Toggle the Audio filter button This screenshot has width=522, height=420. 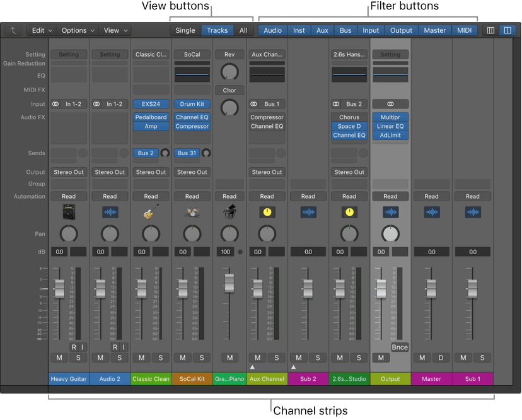pyautogui.click(x=272, y=30)
